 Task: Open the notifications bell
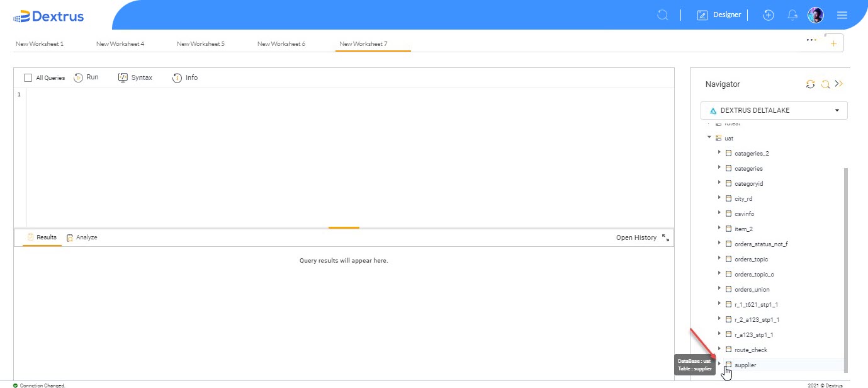pyautogui.click(x=792, y=15)
